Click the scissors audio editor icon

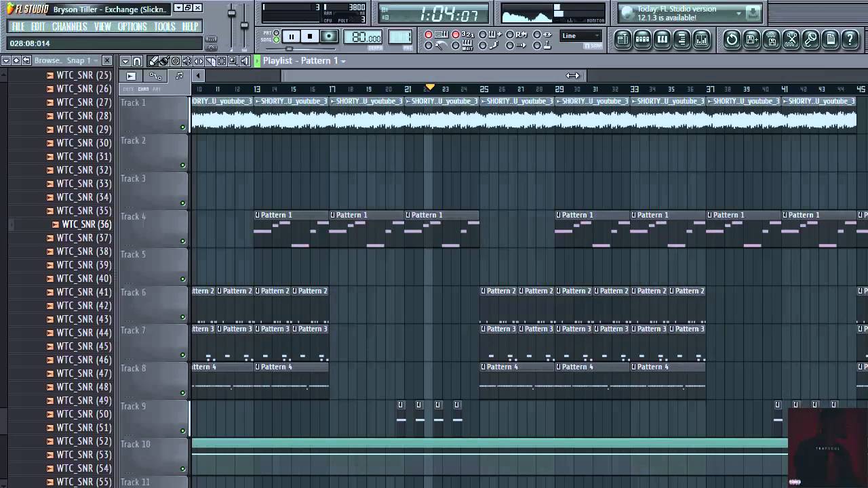click(x=791, y=39)
